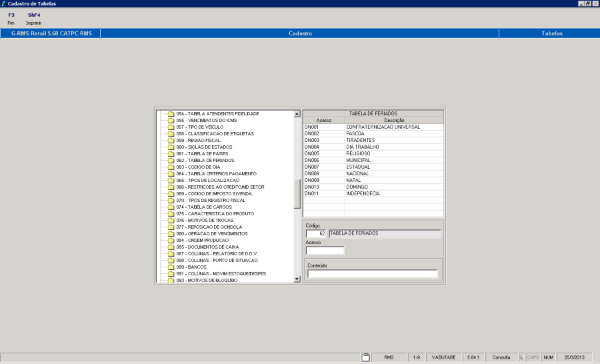The width and height of the screenshot is (600, 364).
Task: Click the clipboard icon in the status bar
Action: pos(365,358)
